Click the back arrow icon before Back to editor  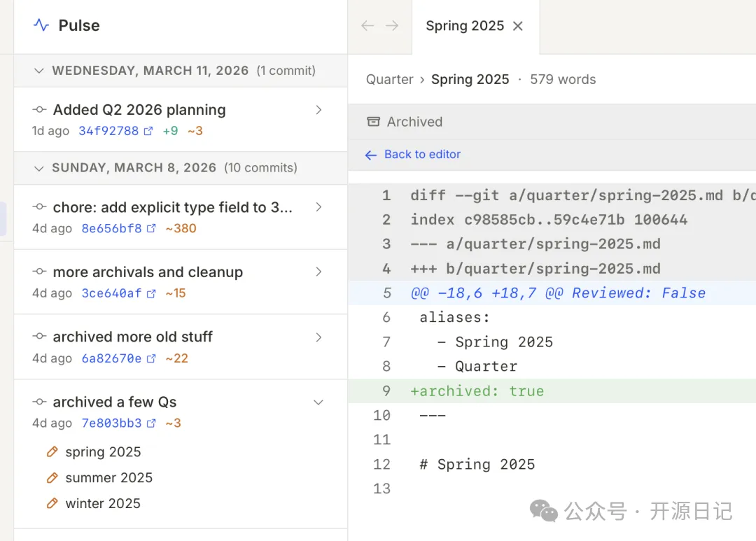tap(371, 155)
